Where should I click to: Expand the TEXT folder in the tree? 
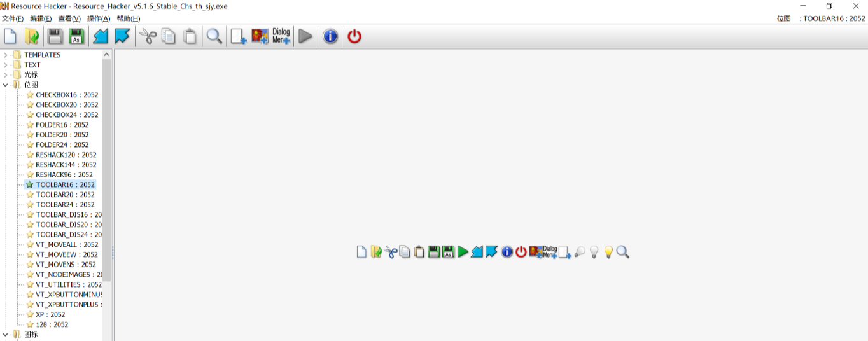point(6,65)
